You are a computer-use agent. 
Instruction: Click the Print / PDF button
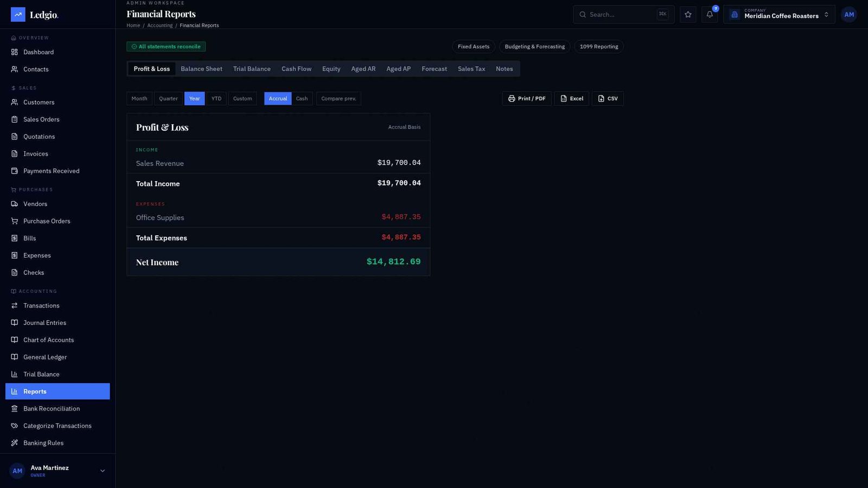pos(527,99)
